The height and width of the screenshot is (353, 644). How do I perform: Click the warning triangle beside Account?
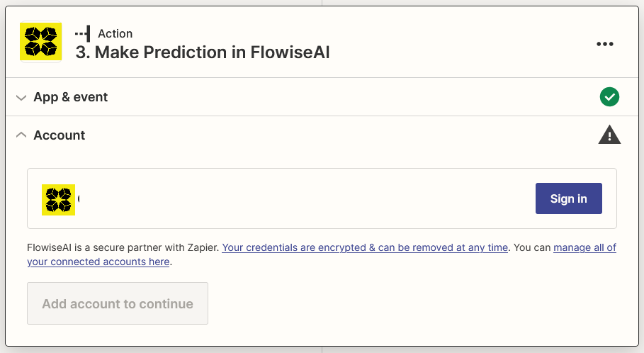[609, 135]
